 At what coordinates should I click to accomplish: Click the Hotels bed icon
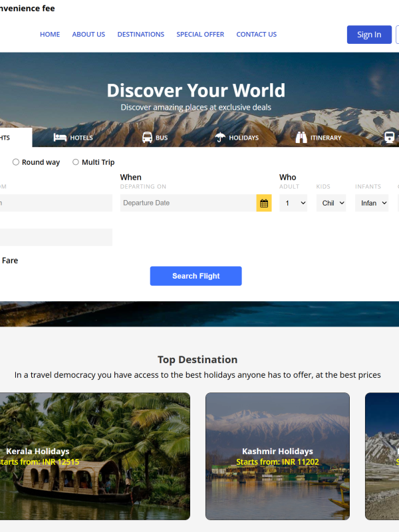[x=60, y=138]
